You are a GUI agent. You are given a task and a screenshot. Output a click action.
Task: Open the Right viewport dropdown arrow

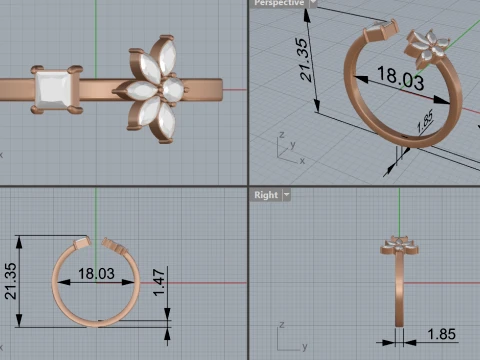(x=287, y=195)
